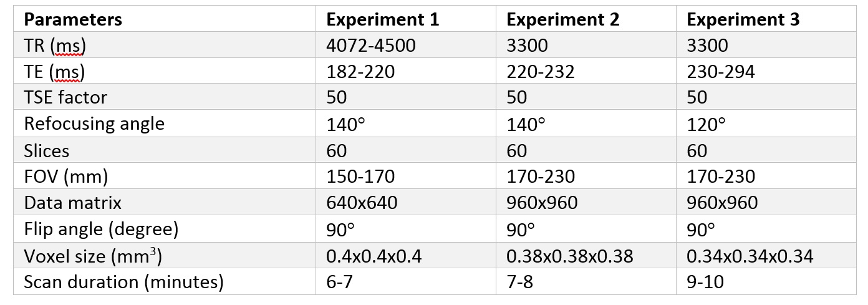Select the Experiment 1 column header
The height and width of the screenshot is (305, 868).
click(383, 19)
